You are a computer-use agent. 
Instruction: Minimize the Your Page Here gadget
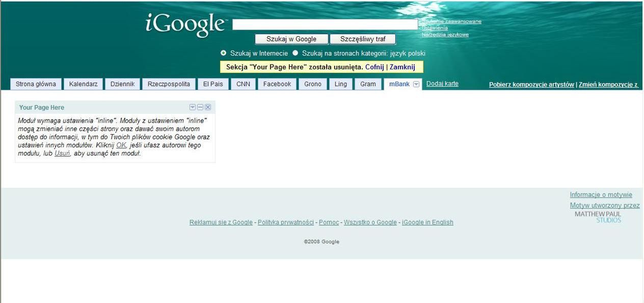(x=200, y=107)
